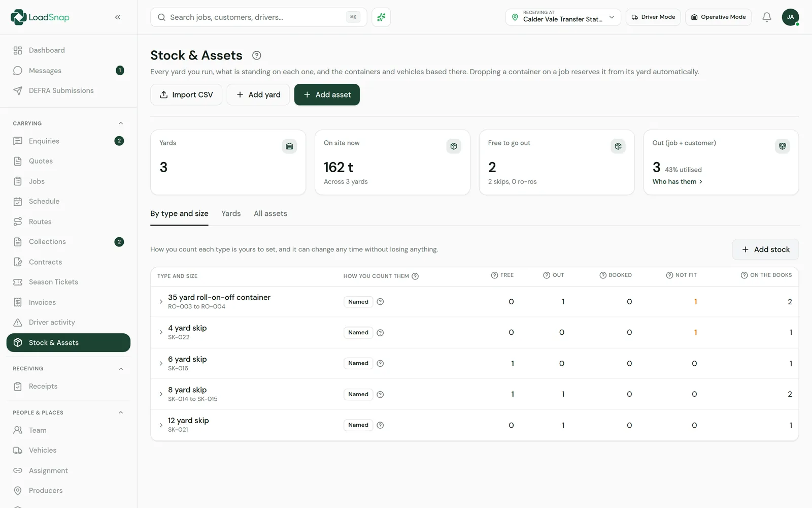
Task: Click help icon beside Stock & Assets title
Action: click(x=257, y=55)
